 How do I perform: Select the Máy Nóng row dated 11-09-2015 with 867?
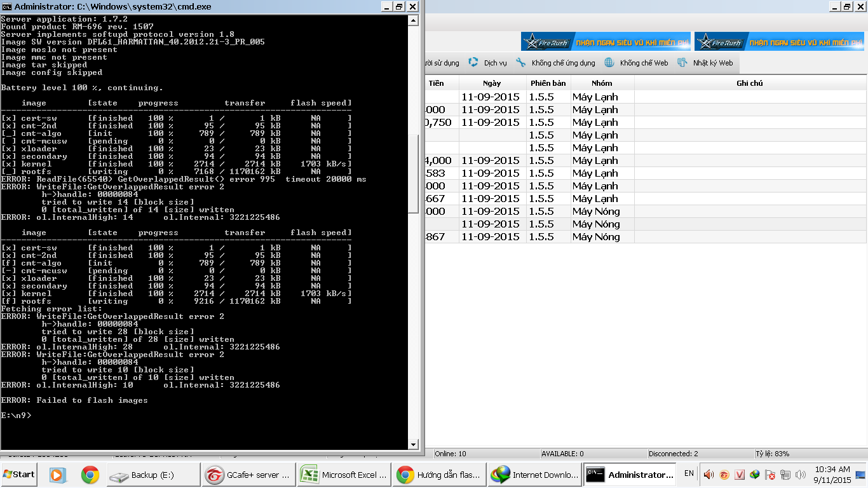click(595, 237)
